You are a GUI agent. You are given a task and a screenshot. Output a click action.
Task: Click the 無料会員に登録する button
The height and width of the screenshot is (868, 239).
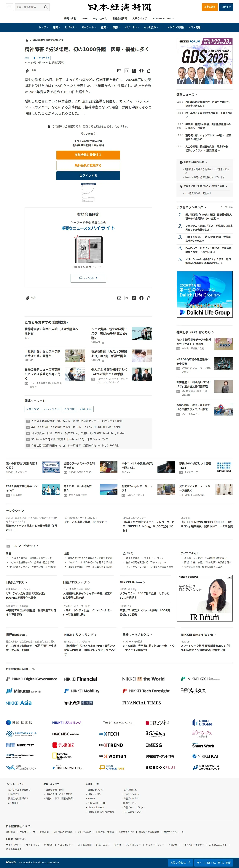tap(88, 165)
